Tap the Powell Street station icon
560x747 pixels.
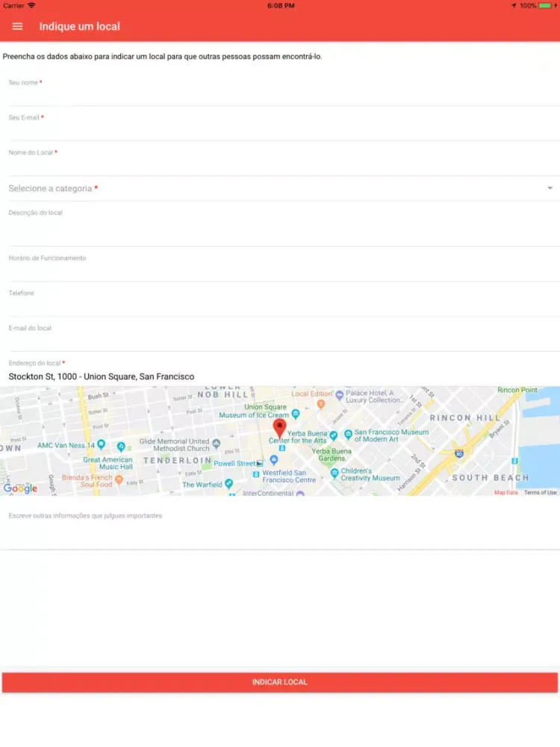tap(260, 463)
